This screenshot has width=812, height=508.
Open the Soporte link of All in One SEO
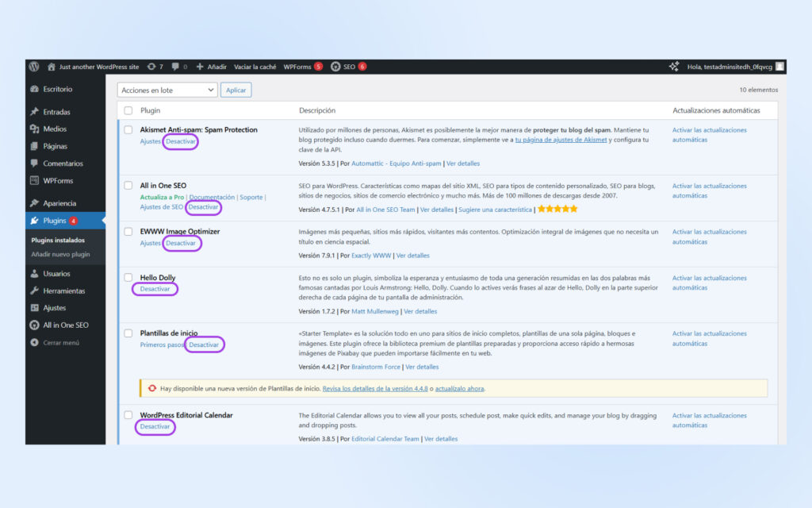pyautogui.click(x=251, y=197)
